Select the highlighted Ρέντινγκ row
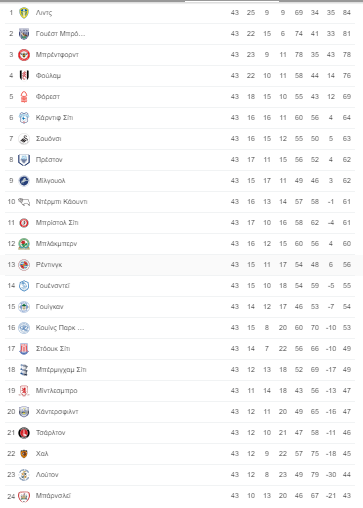363x508 pixels. tap(181, 265)
